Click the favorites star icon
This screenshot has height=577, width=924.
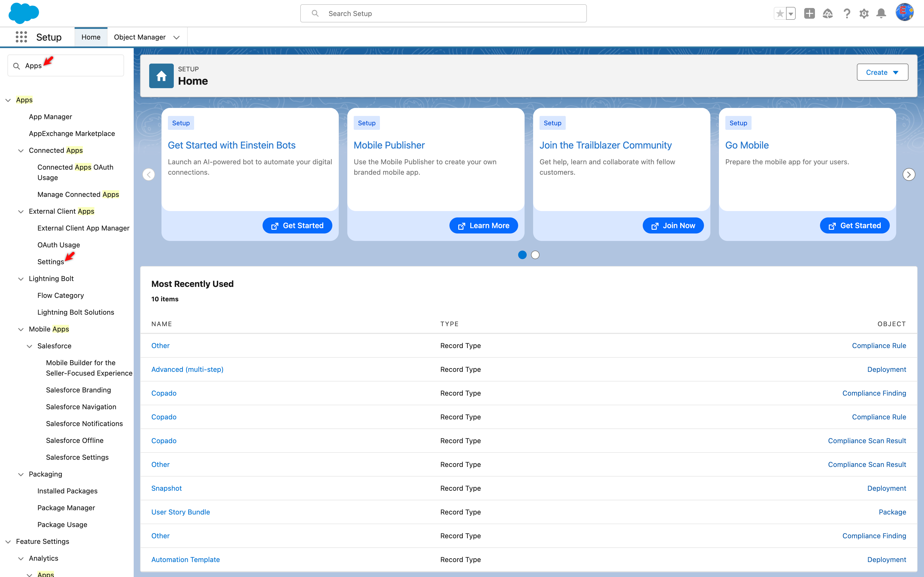(780, 13)
